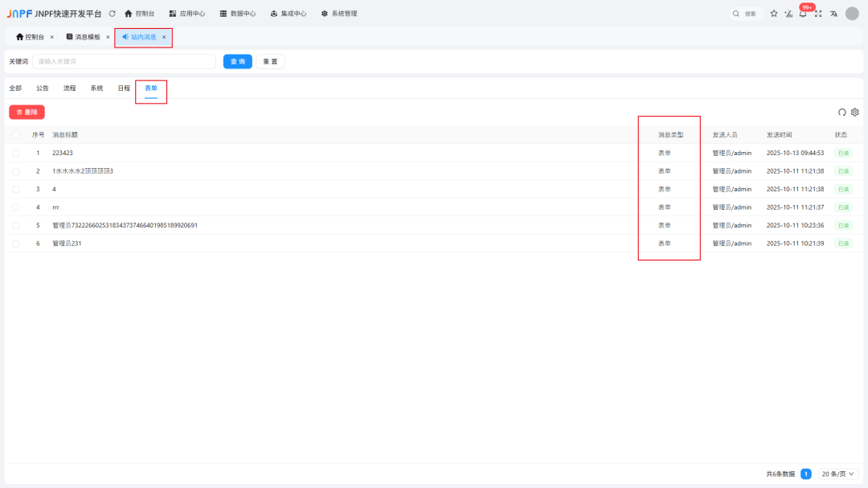868x488 pixels.
Task: Open message titled 管理员231
Action: 67,243
